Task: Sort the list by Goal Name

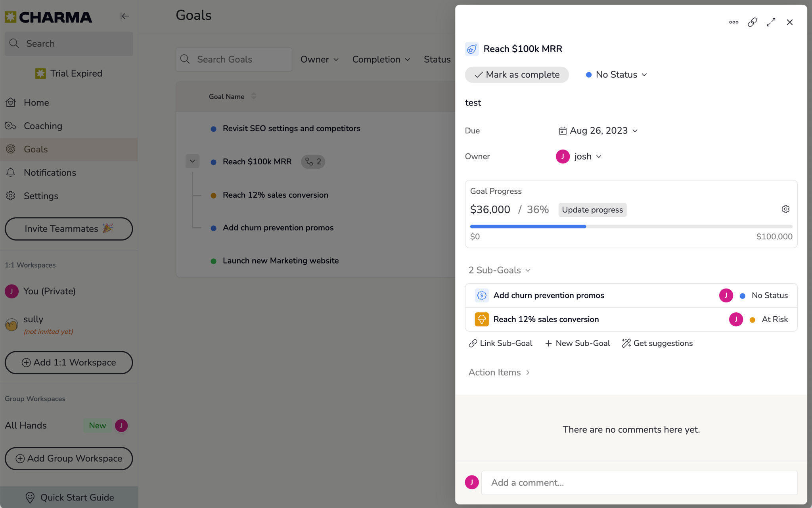Action: pos(253,96)
